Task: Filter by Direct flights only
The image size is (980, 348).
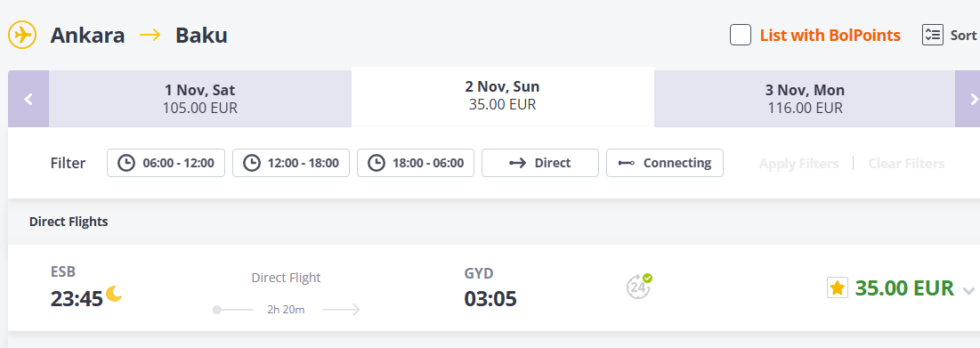Action: click(540, 163)
